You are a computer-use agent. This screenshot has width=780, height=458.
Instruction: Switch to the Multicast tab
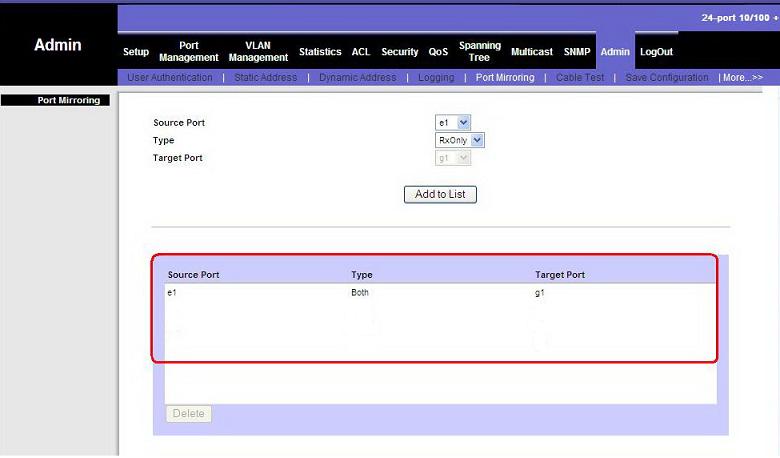click(531, 52)
